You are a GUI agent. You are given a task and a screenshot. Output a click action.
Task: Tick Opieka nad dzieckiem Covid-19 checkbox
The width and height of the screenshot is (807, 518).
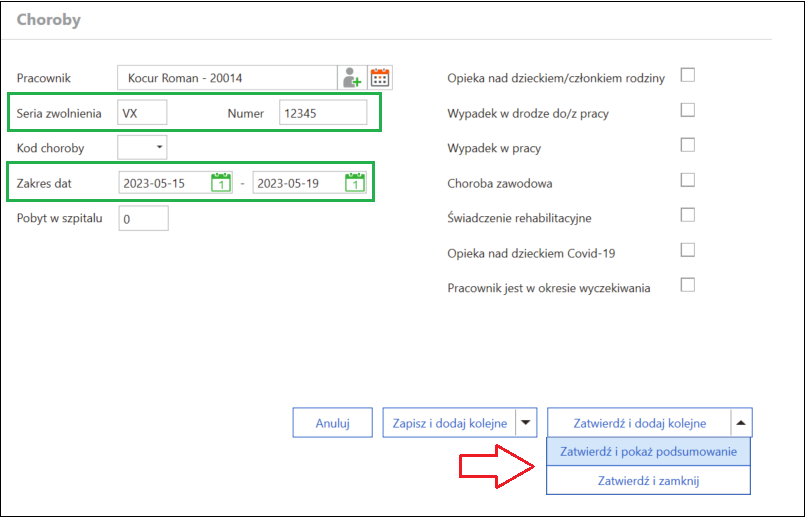pos(688,250)
